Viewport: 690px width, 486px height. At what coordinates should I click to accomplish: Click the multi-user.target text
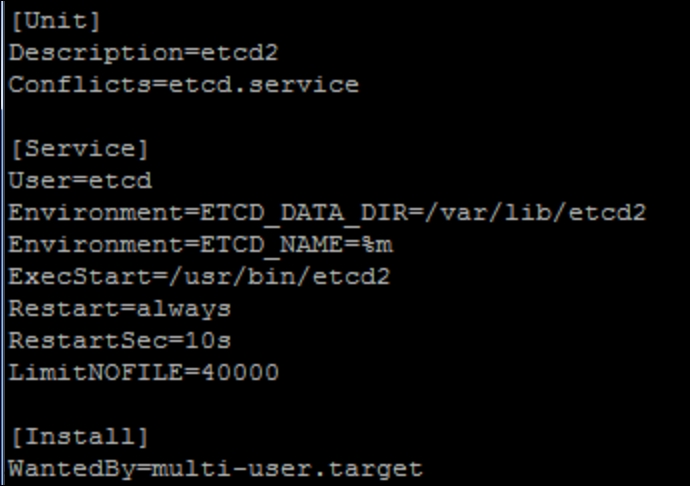pos(287,469)
